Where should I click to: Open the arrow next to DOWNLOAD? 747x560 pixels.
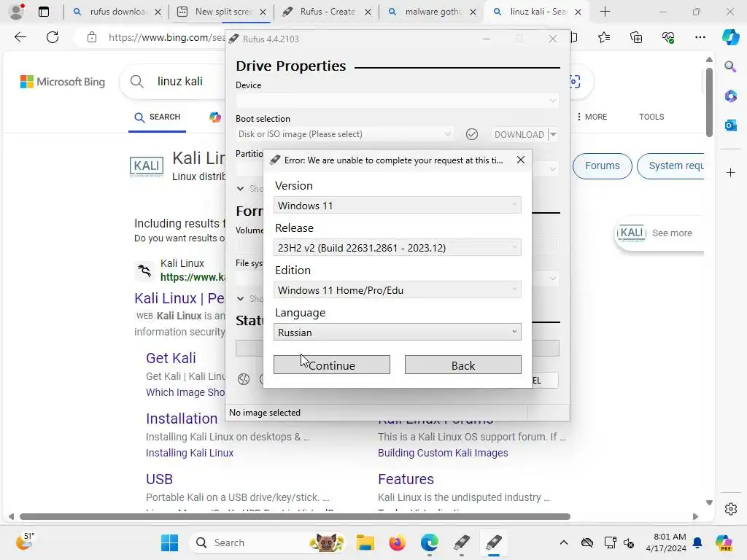click(553, 135)
